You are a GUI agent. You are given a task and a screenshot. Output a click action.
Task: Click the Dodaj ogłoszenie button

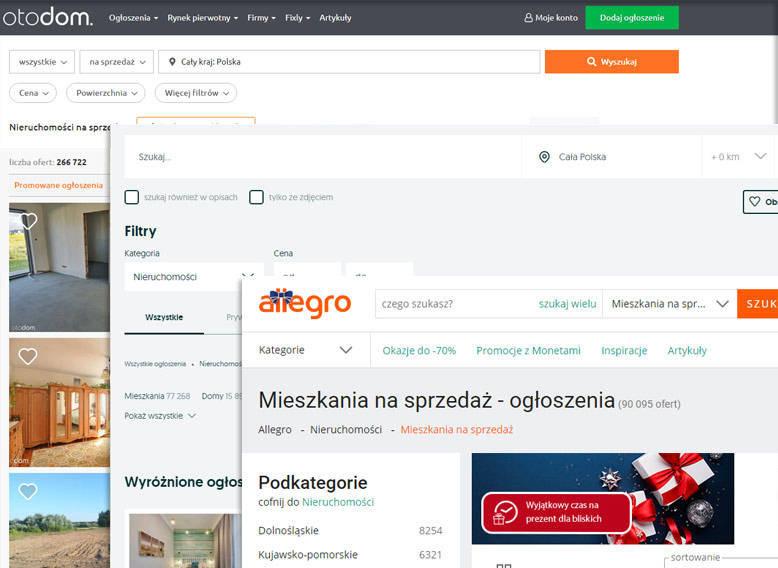coord(632,18)
